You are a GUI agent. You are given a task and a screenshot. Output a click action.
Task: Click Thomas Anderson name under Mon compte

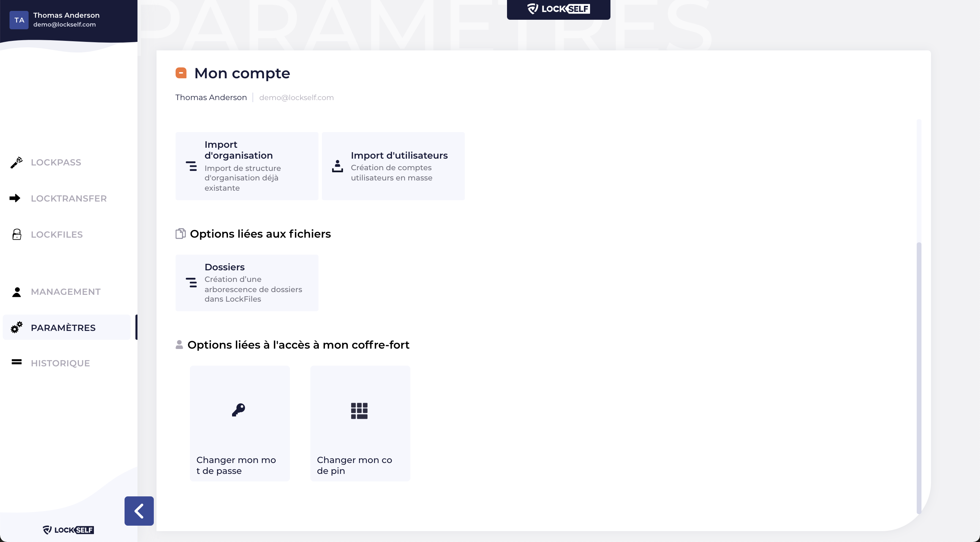[211, 97]
